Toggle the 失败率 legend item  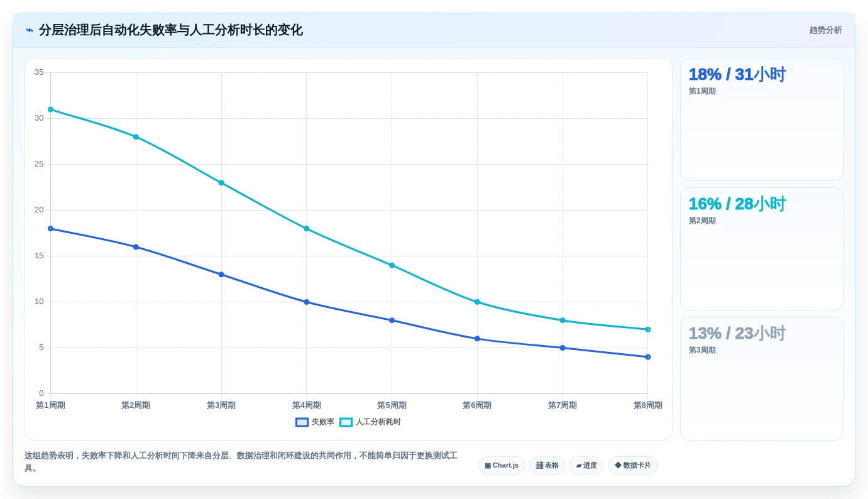[x=315, y=422]
